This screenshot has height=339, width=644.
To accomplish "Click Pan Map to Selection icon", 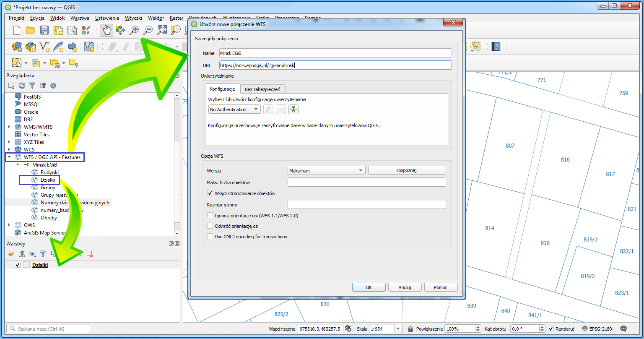I will [x=120, y=30].
